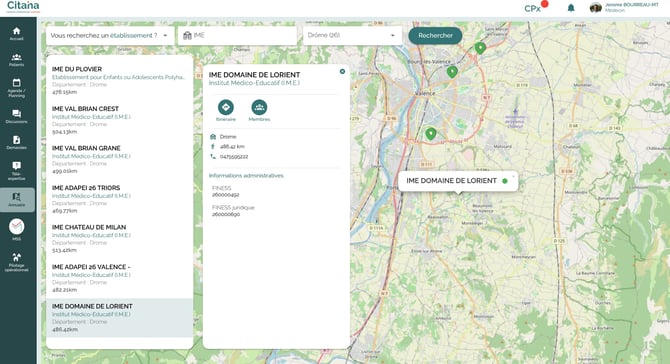
Task: Click the Citana logo
Action: (x=23, y=6)
